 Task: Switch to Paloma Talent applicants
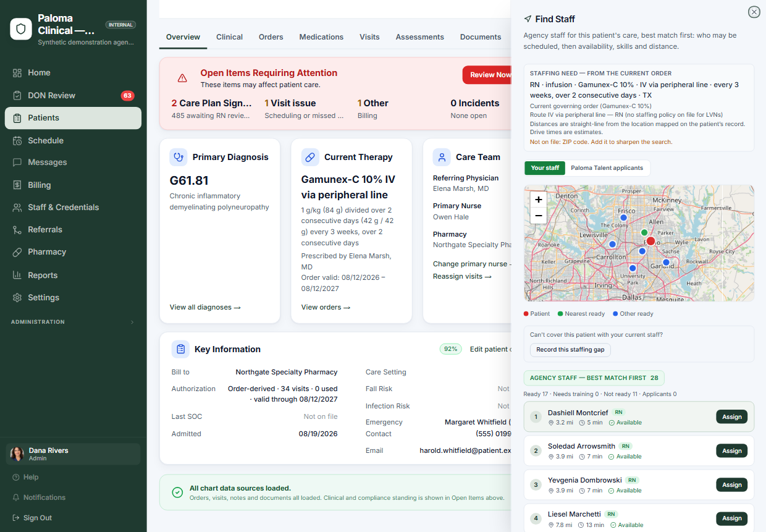click(607, 168)
